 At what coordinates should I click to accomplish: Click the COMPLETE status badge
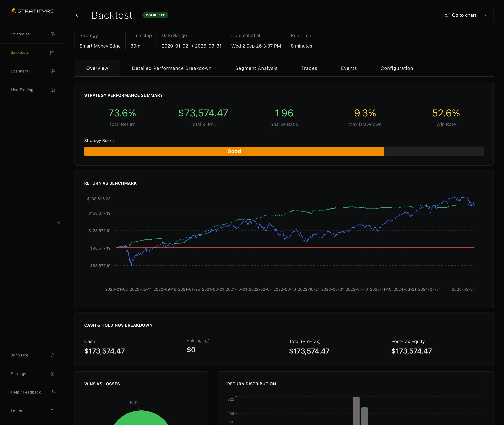click(x=155, y=15)
